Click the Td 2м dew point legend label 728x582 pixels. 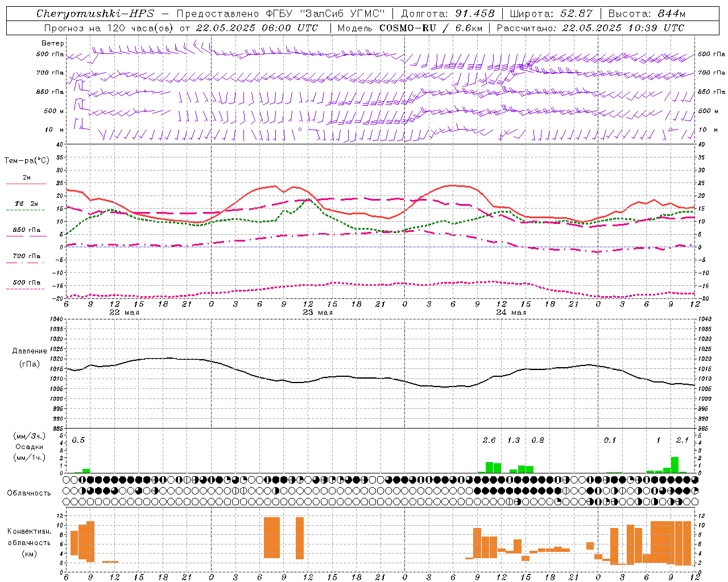pos(26,203)
